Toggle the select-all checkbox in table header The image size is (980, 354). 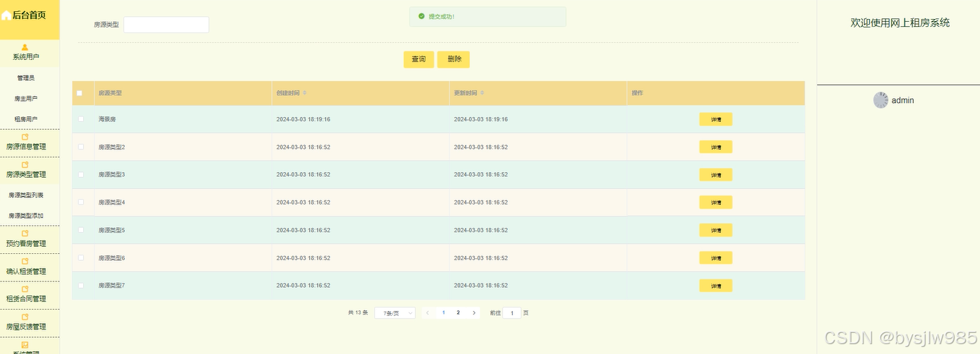[80, 93]
